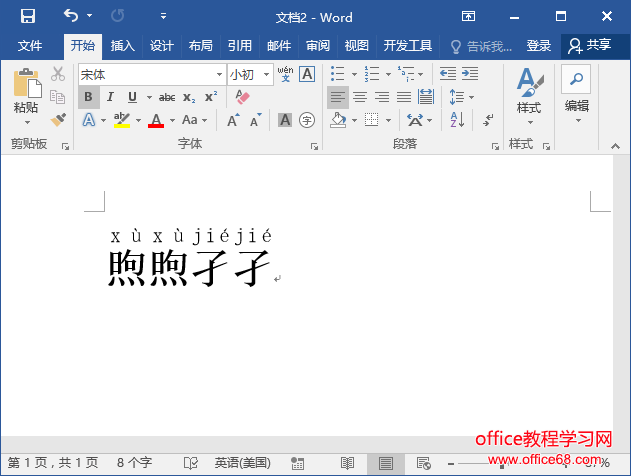Open the Font dialog launcher
Image resolution: width=631 pixels, height=476 pixels.
[314, 147]
